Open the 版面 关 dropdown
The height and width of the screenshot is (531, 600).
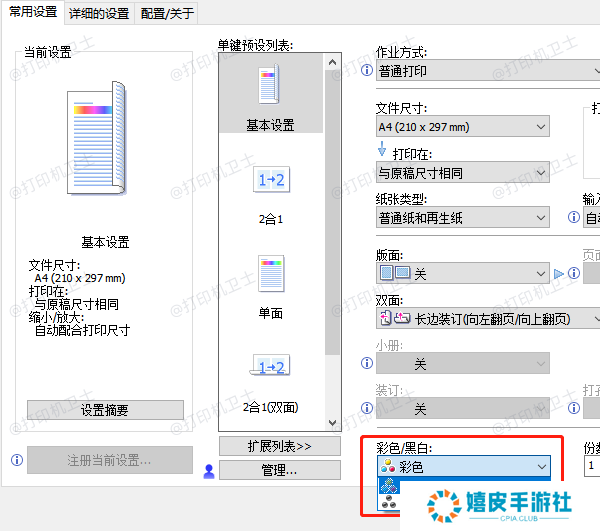pyautogui.click(x=463, y=273)
